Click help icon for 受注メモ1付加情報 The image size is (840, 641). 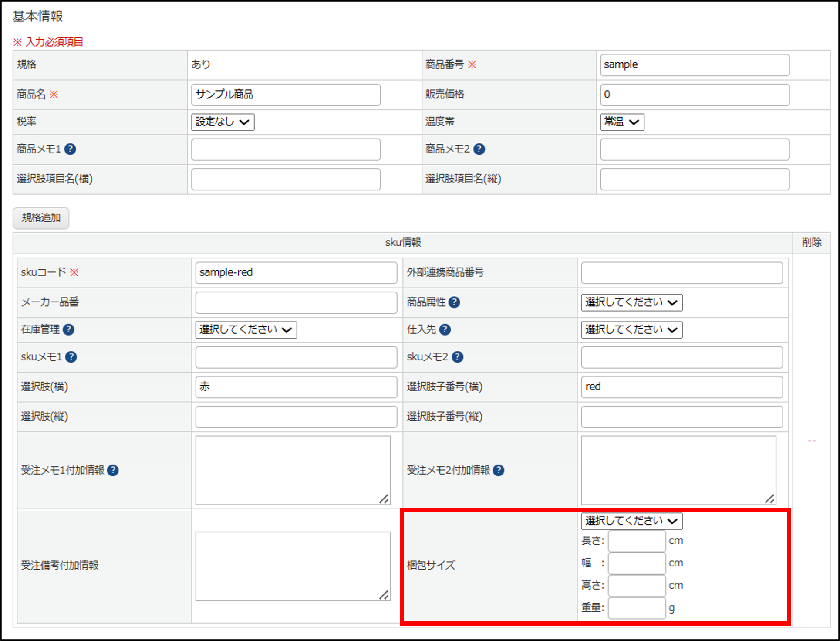113,470
